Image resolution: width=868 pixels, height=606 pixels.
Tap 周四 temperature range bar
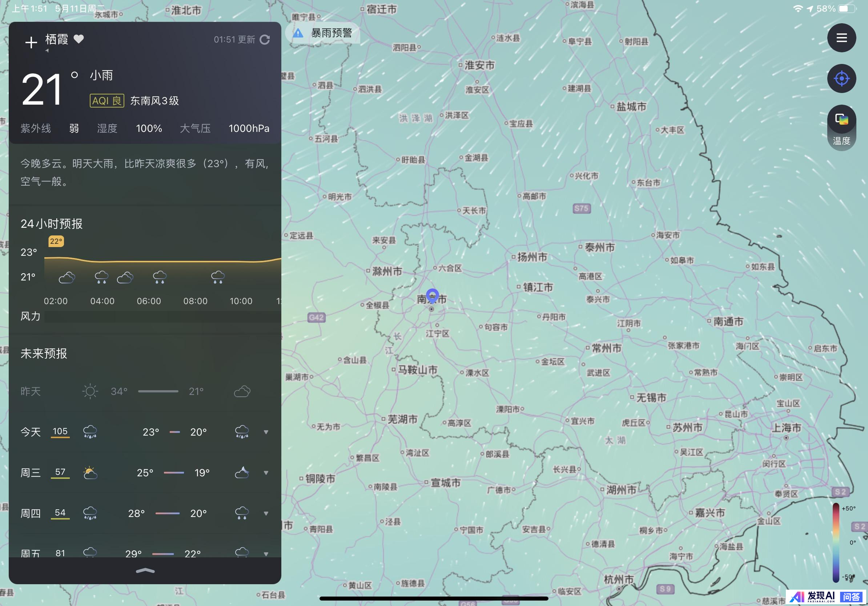(x=168, y=513)
